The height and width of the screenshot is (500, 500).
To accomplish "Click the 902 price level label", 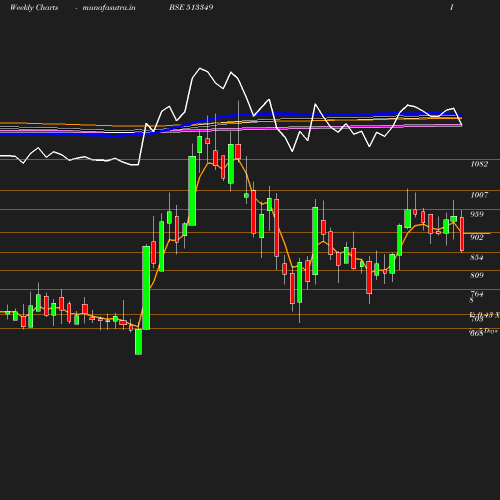I will (477, 237).
